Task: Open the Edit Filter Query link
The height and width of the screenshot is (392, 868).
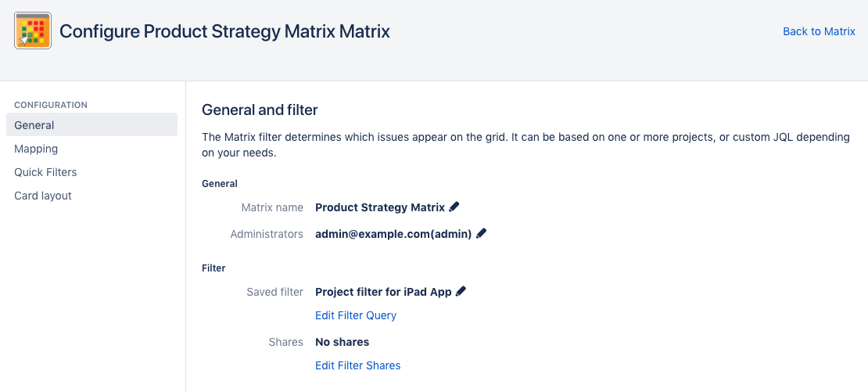Action: (356, 315)
